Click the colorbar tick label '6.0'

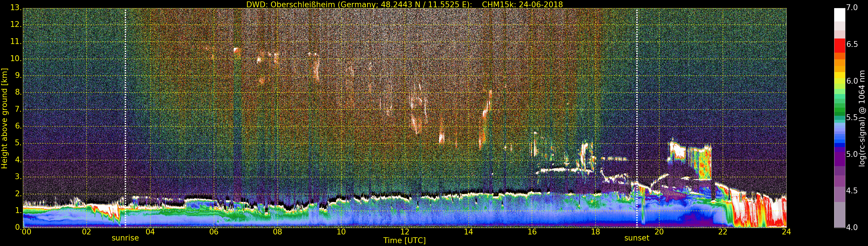tap(852, 81)
